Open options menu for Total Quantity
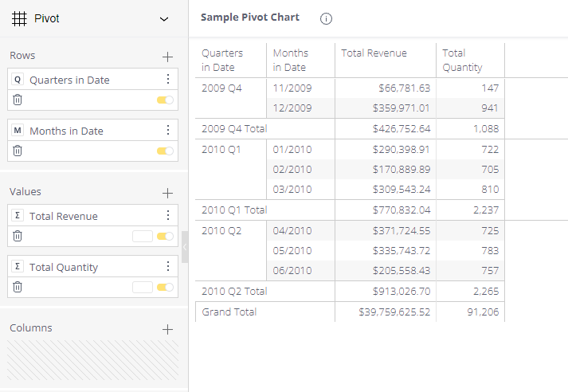The height and width of the screenshot is (392, 568). coord(167,267)
